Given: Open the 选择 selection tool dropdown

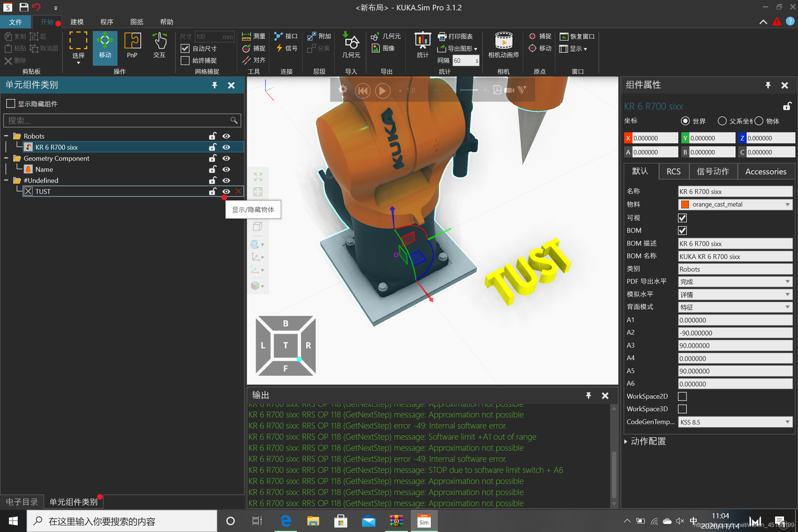Looking at the screenshot, I should click(x=78, y=63).
